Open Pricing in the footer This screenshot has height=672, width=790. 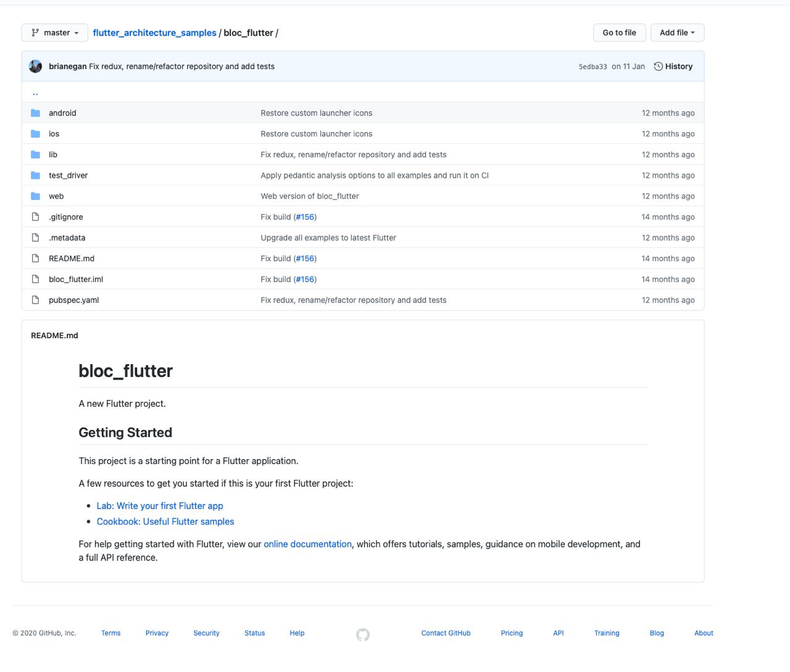click(512, 633)
